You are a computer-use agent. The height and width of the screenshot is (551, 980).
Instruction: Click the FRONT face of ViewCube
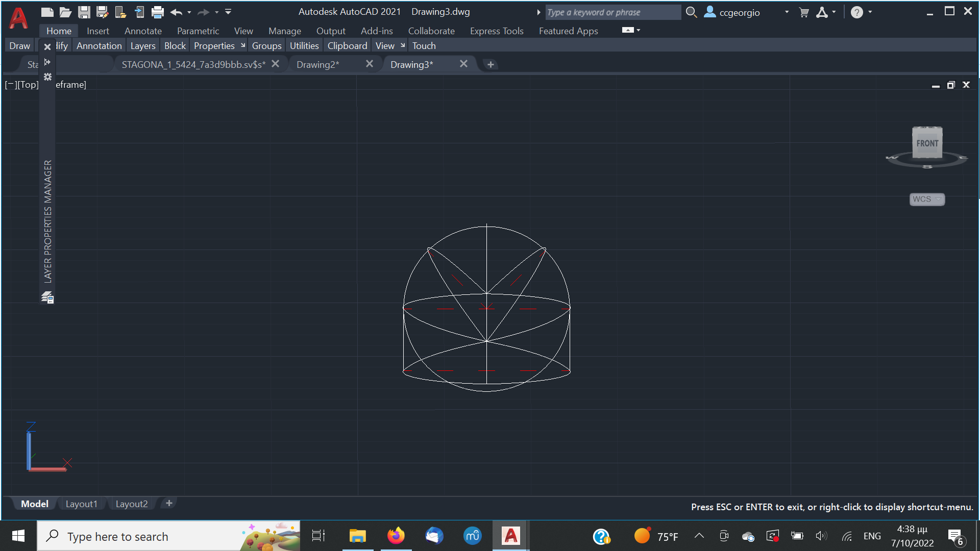coord(927,143)
